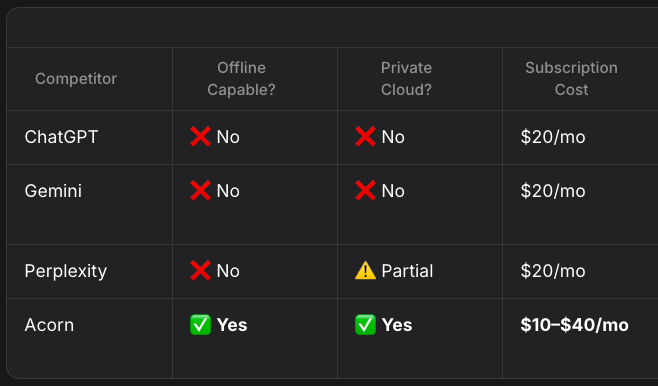Click the red X icon in ChatGPT's Private Cloud cell
Screen dimensions: 658x386
[365, 137]
